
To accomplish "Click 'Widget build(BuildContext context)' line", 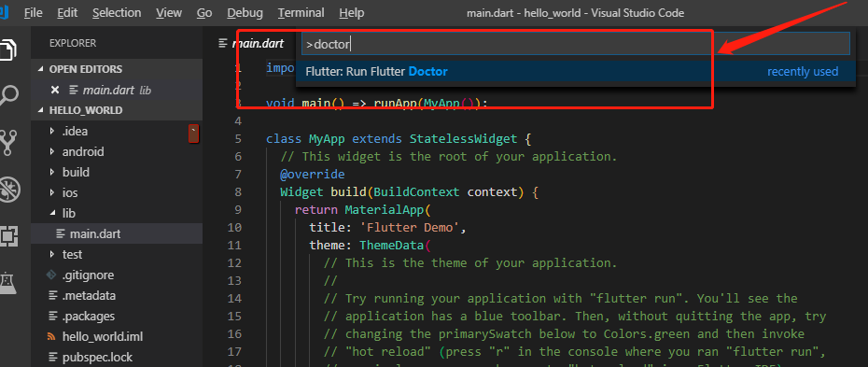I will point(409,192).
